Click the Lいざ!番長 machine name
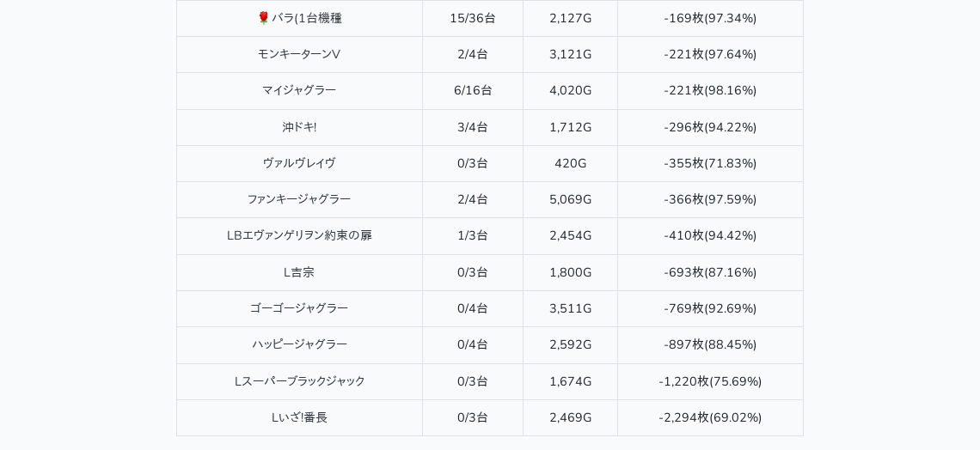980x450 pixels. pyautogui.click(x=299, y=417)
